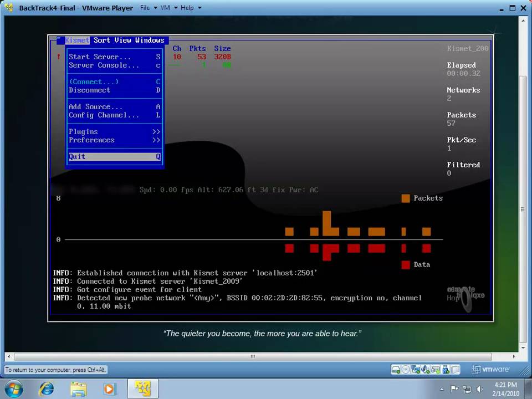Click the VMware logo in status bar
532x399 pixels.
pyautogui.click(x=490, y=369)
